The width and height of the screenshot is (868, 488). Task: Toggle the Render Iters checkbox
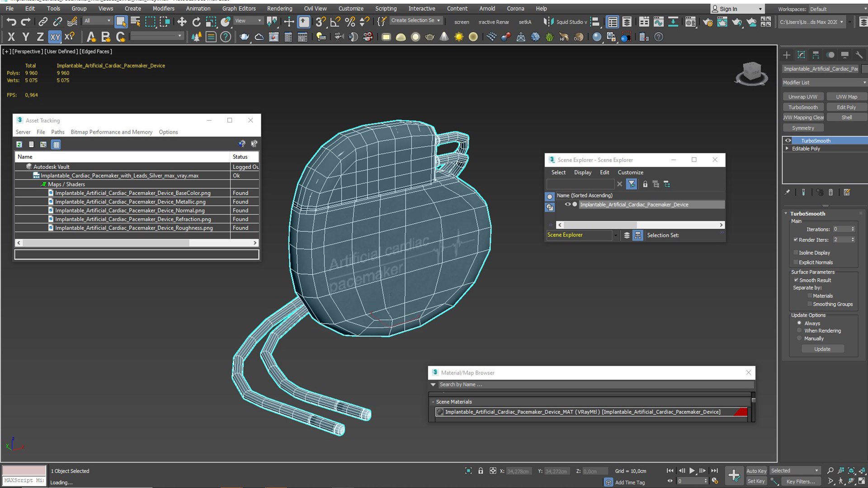click(x=796, y=239)
